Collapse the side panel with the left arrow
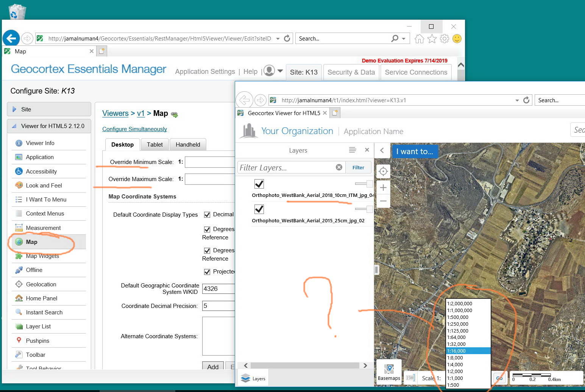This screenshot has width=585, height=392. (382, 151)
